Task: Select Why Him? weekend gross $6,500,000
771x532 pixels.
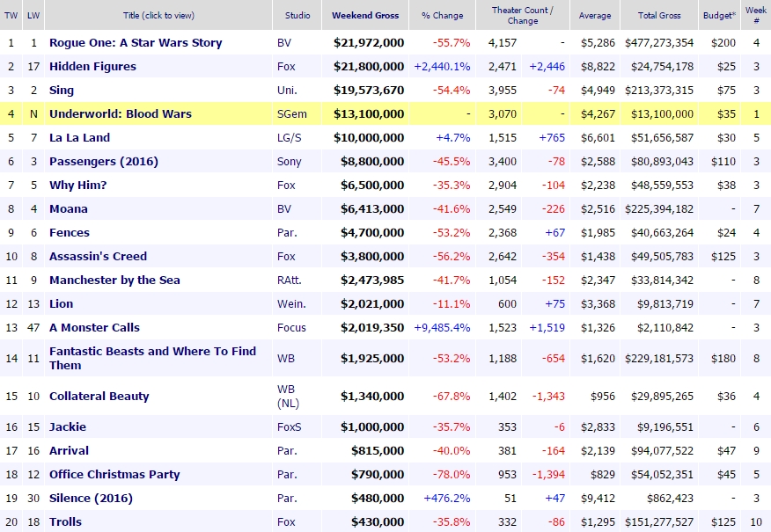Action: (x=372, y=186)
